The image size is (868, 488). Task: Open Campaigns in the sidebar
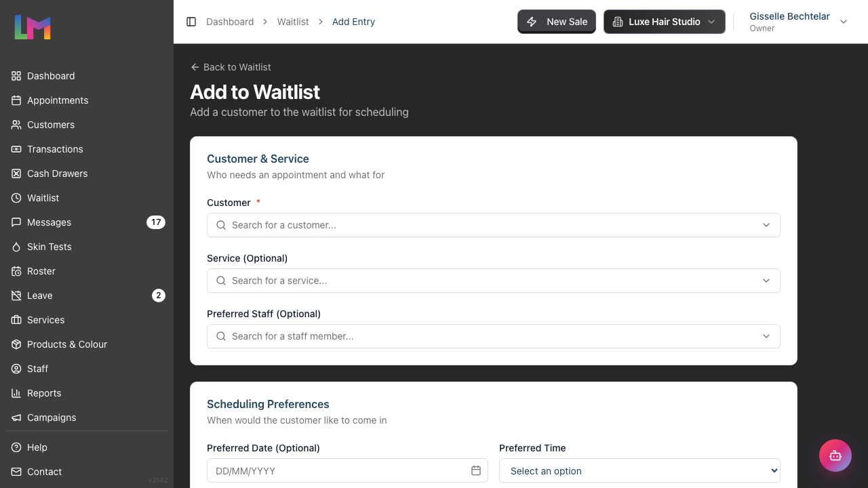87,418
